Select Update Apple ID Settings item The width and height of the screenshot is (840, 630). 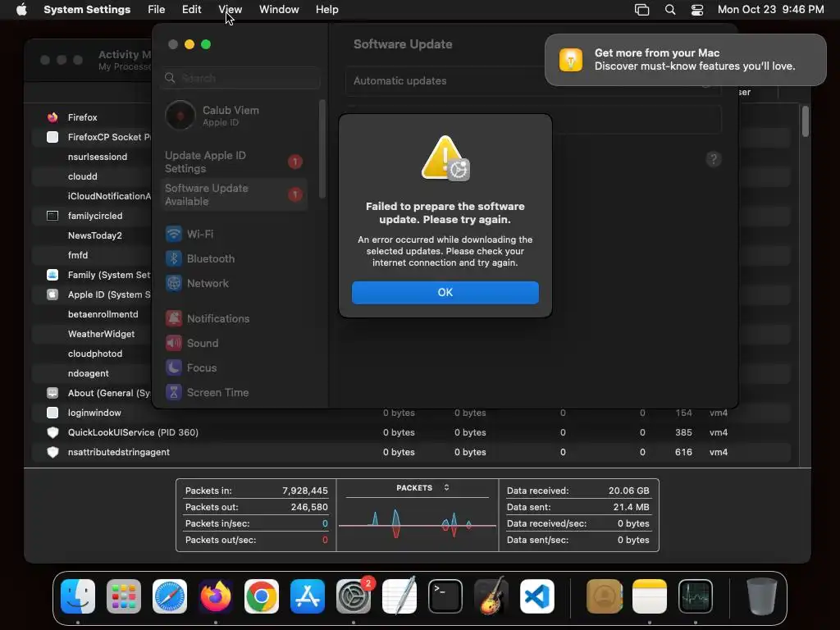point(234,162)
